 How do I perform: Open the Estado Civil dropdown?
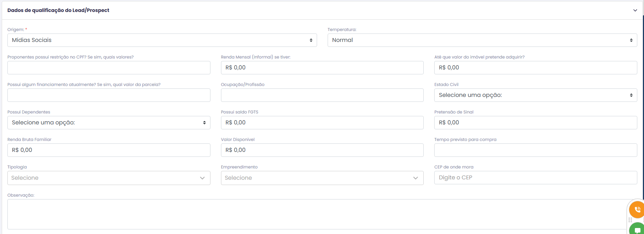click(x=536, y=95)
